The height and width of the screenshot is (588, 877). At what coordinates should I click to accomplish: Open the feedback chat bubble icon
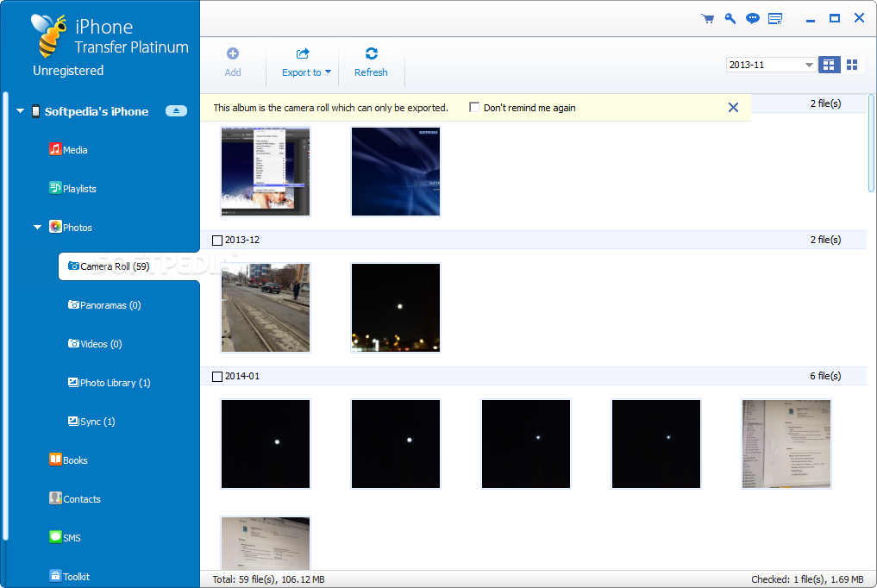pyautogui.click(x=753, y=18)
